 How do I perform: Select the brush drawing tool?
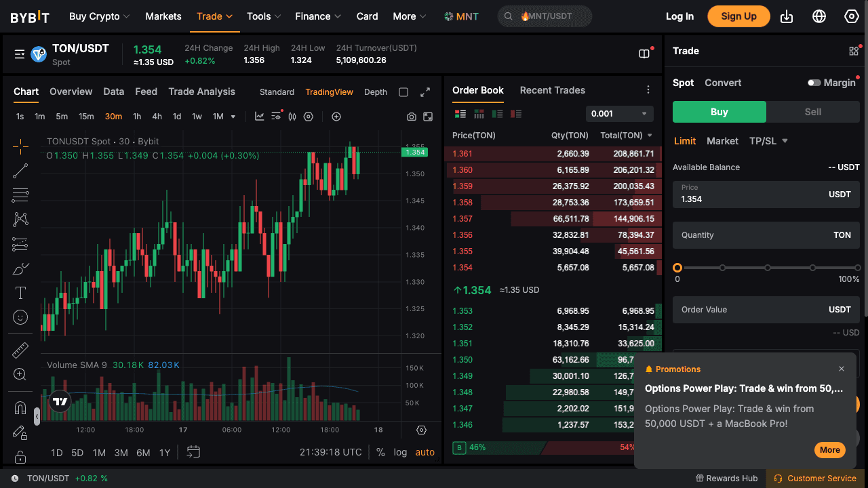[x=20, y=268]
